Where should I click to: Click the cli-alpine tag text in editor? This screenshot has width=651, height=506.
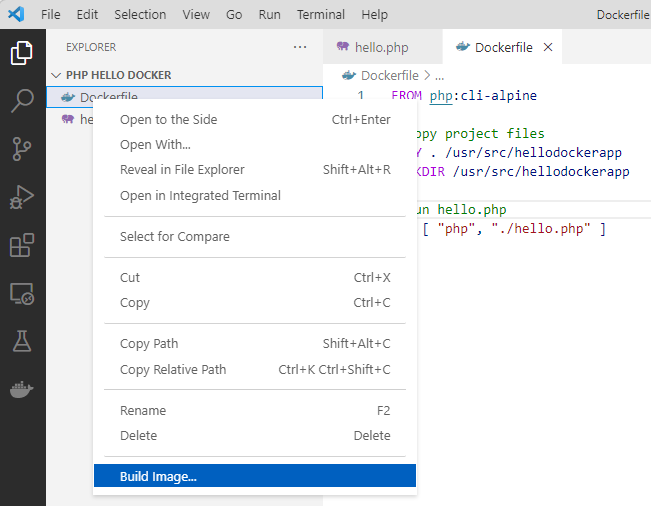click(x=499, y=95)
